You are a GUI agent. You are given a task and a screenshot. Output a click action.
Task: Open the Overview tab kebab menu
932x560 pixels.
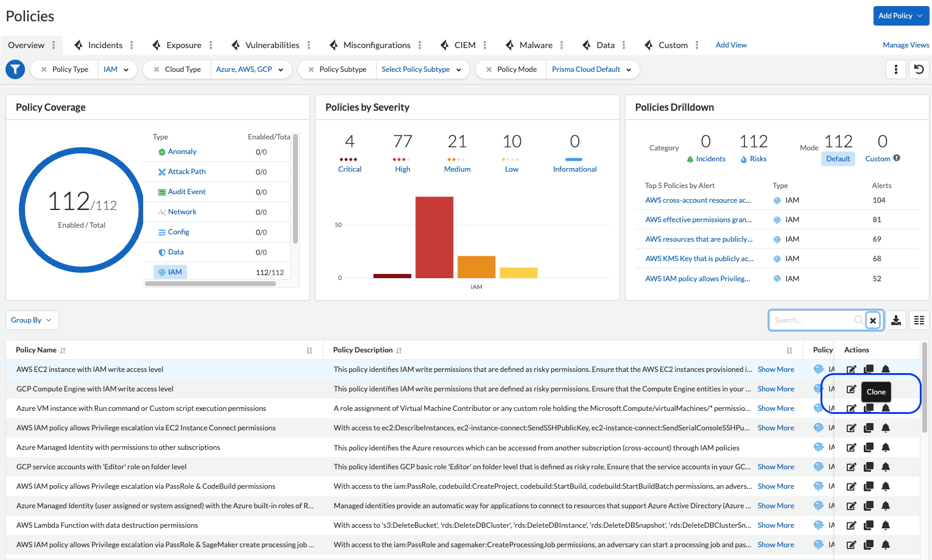tap(54, 45)
